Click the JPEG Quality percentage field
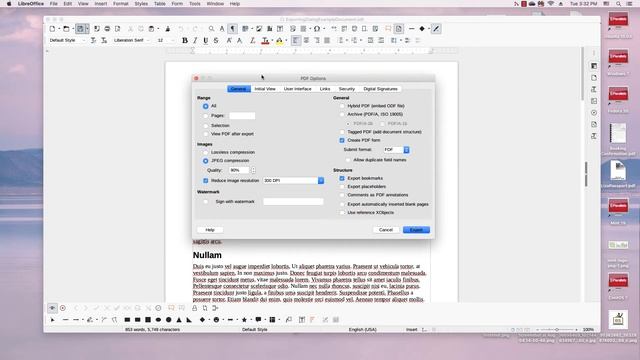The width and height of the screenshot is (640, 360). click(239, 170)
